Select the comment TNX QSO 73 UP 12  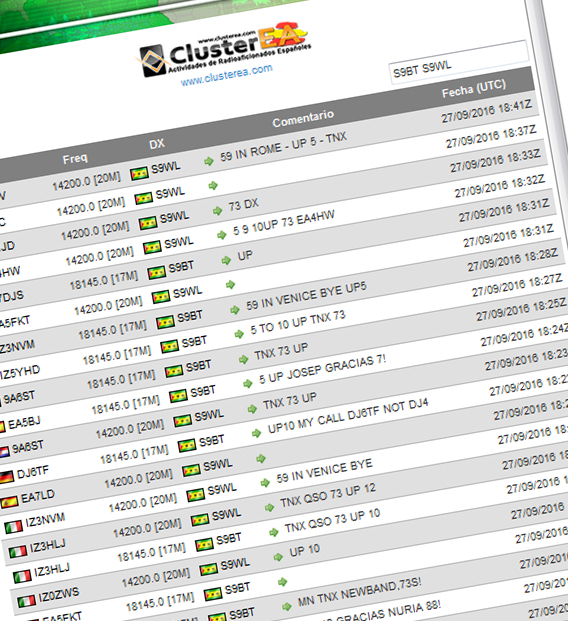coord(328,495)
